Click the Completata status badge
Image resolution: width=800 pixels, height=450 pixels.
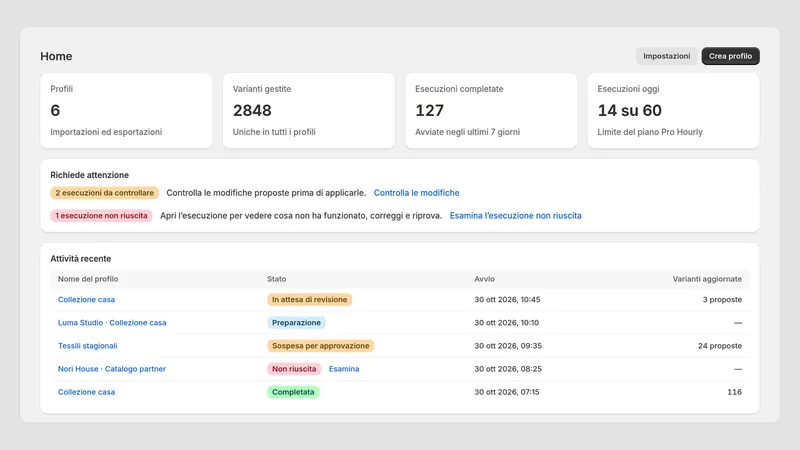coord(293,392)
